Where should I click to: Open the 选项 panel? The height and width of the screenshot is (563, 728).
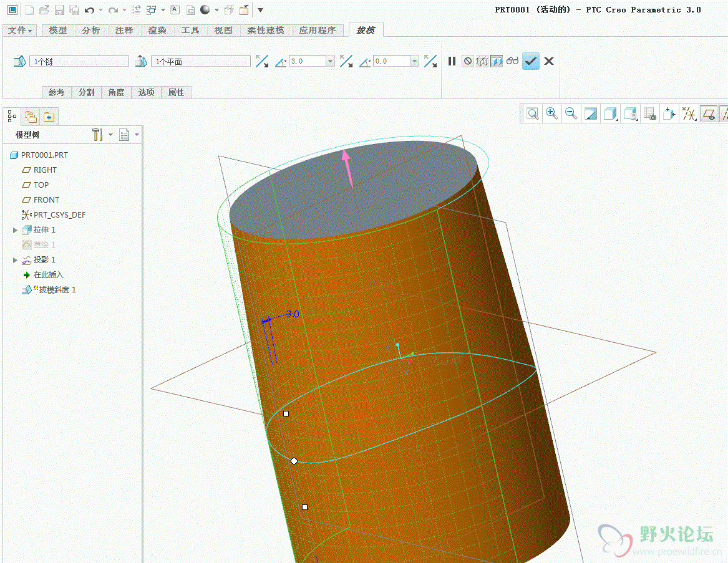click(146, 92)
